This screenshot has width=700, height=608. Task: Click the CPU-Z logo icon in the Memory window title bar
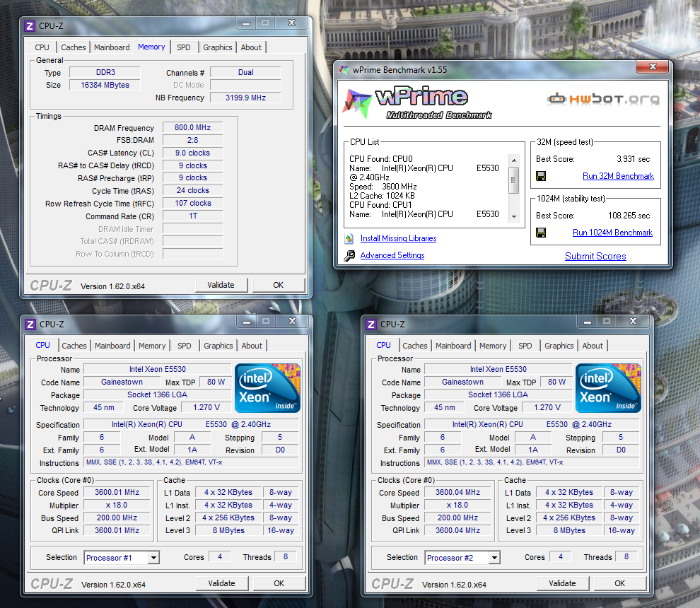pos(30,26)
